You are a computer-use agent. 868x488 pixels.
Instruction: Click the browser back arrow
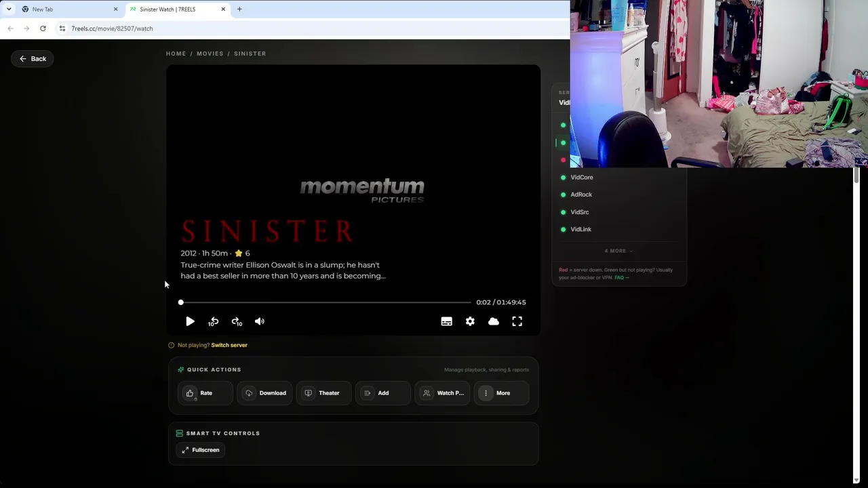pyautogui.click(x=10, y=28)
